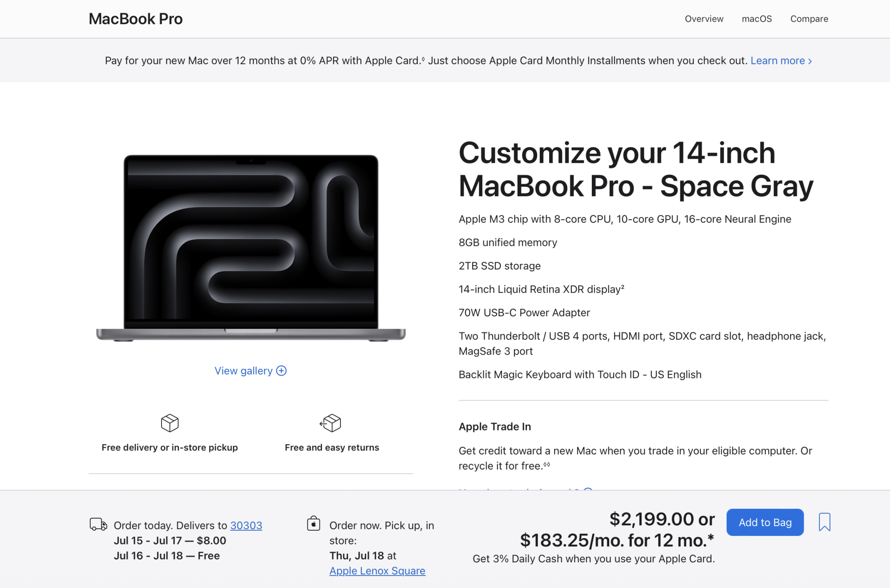Viewport: 890px width, 588px height.
Task: Click the MacBook Pro page title
Action: tap(136, 19)
